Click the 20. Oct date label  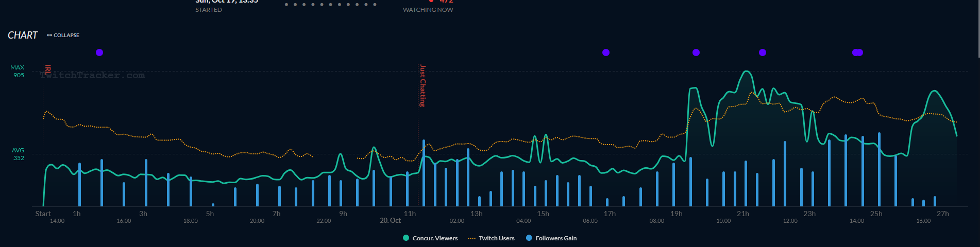click(390, 220)
